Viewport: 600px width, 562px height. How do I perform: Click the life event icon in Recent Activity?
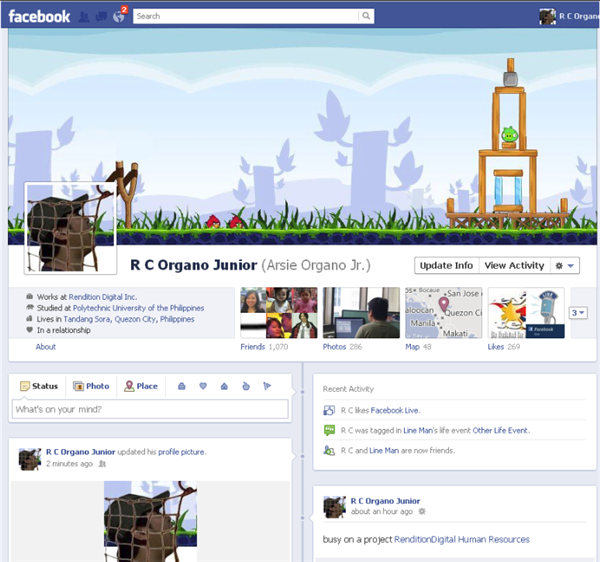pyautogui.click(x=329, y=430)
